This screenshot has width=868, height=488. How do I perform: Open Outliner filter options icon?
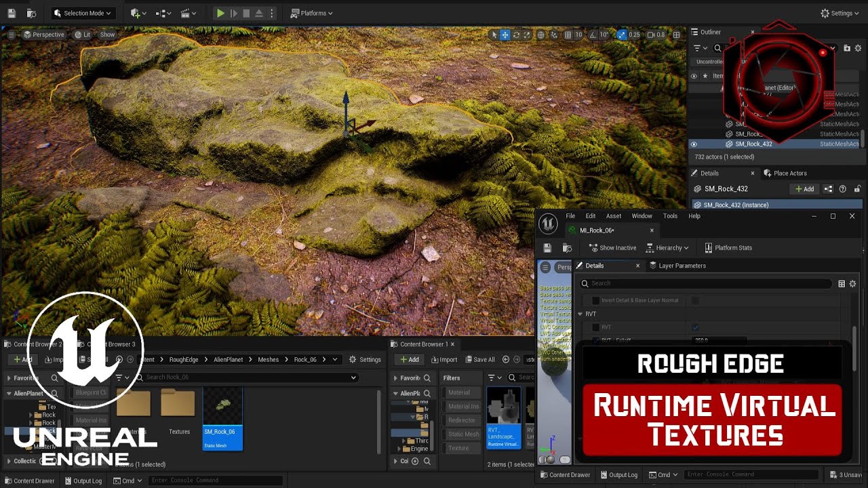point(698,48)
